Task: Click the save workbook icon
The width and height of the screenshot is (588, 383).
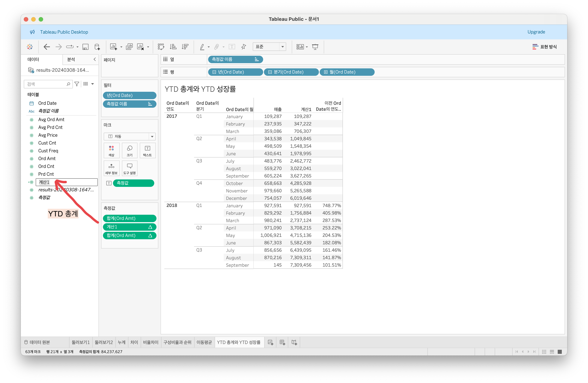Action: pyautogui.click(x=85, y=47)
